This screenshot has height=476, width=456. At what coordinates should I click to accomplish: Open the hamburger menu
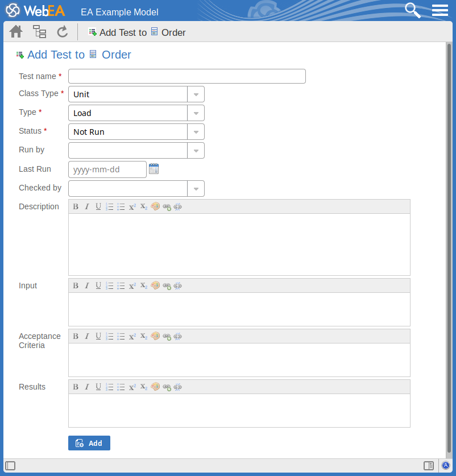[440, 10]
